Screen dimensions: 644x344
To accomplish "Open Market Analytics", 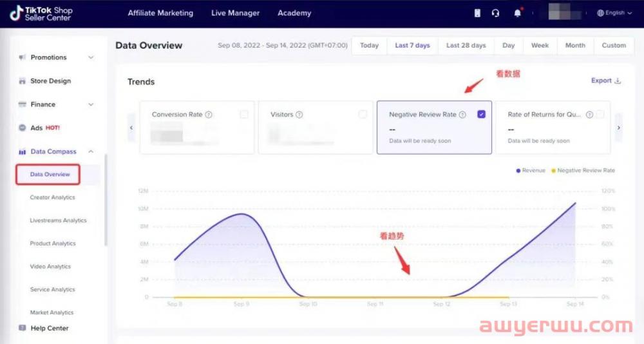I will click(x=52, y=312).
